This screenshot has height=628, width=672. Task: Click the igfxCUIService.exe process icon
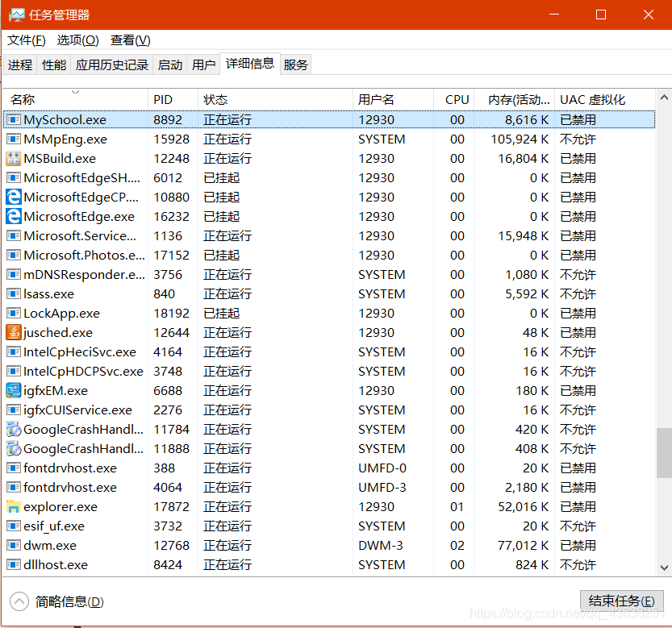tap(13, 410)
